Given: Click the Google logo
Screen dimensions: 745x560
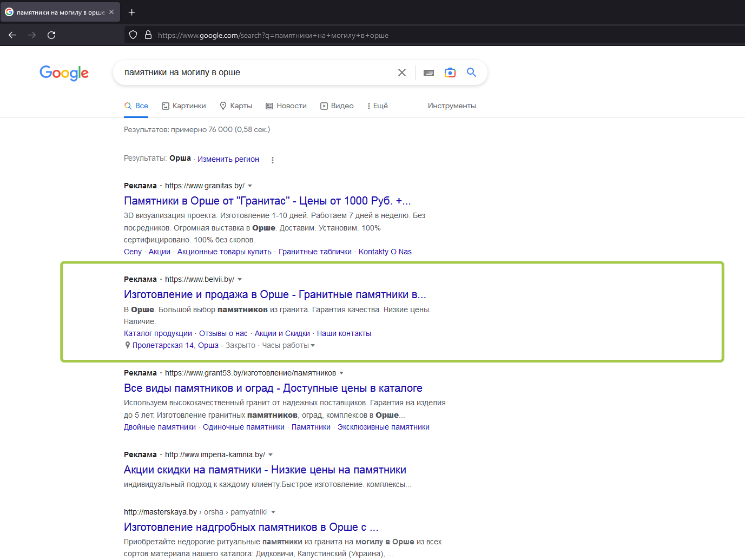Looking at the screenshot, I should tap(64, 73).
